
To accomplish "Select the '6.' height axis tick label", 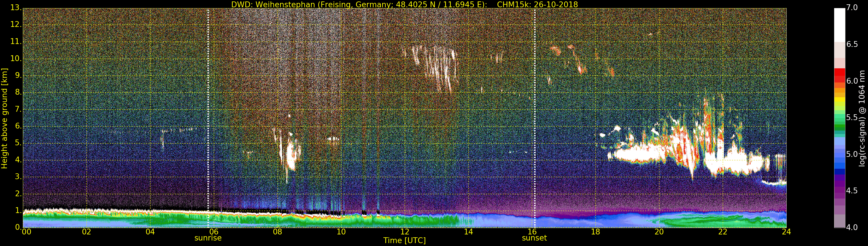I will pyautogui.click(x=18, y=126).
